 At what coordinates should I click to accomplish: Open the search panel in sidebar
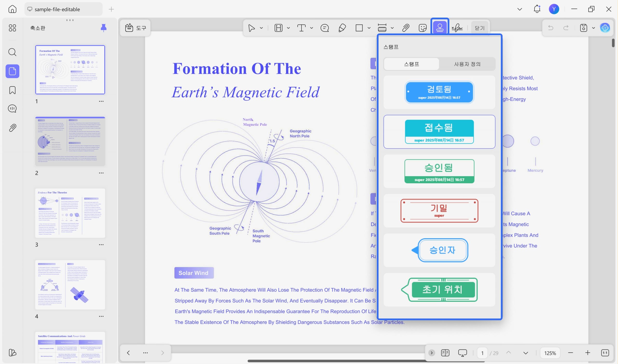12,52
